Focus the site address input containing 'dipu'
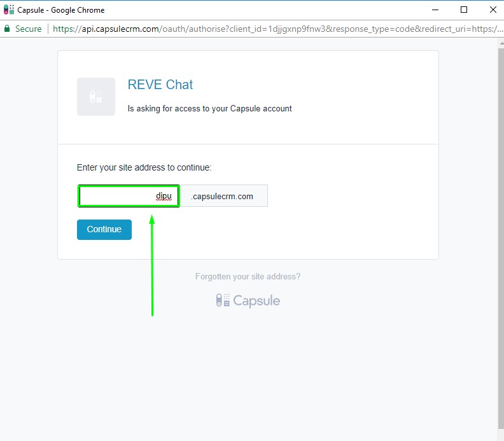The width and height of the screenshot is (504, 441). click(128, 196)
